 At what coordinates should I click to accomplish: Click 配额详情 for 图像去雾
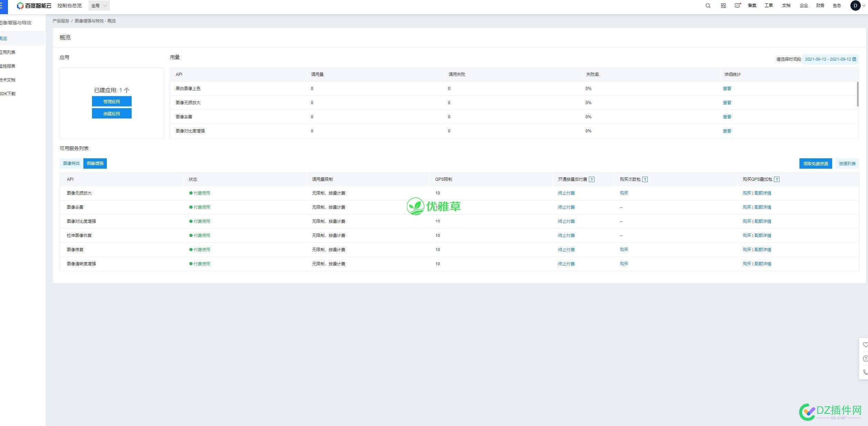pyautogui.click(x=763, y=207)
